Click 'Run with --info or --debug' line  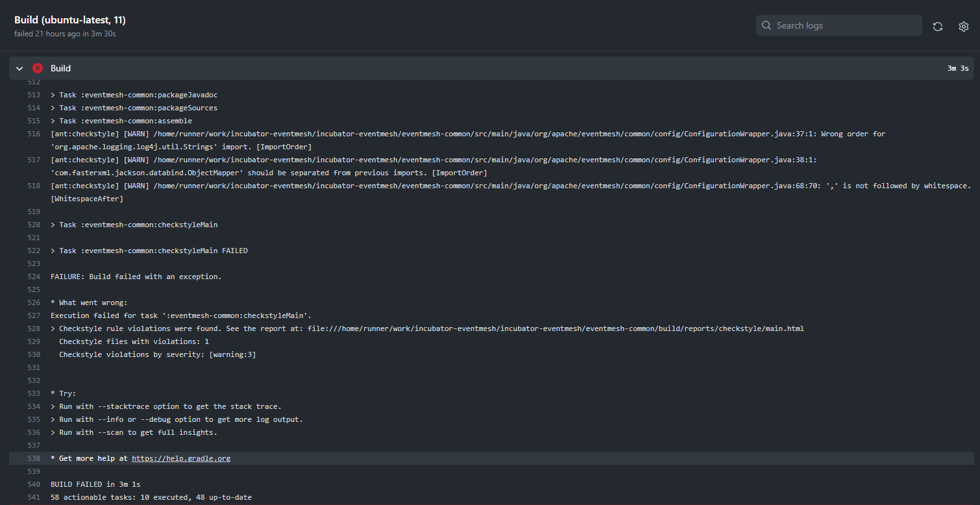coord(177,419)
